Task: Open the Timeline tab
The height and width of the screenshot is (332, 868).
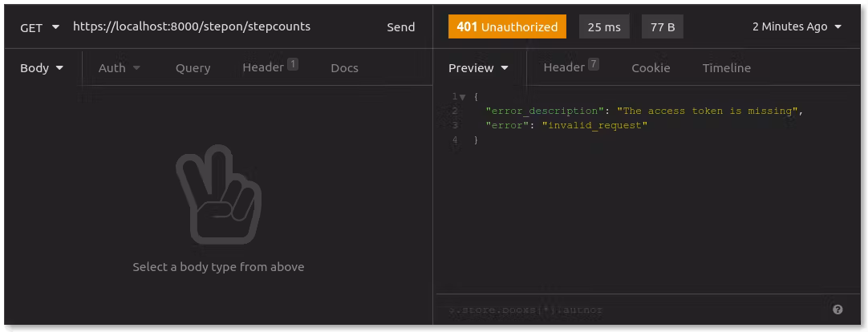Action: pyautogui.click(x=726, y=68)
